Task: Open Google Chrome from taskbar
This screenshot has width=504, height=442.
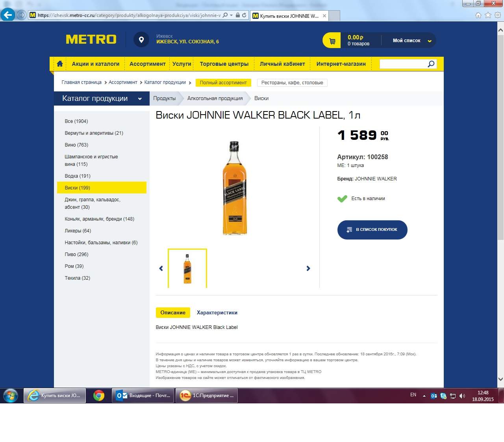Action: [99, 396]
